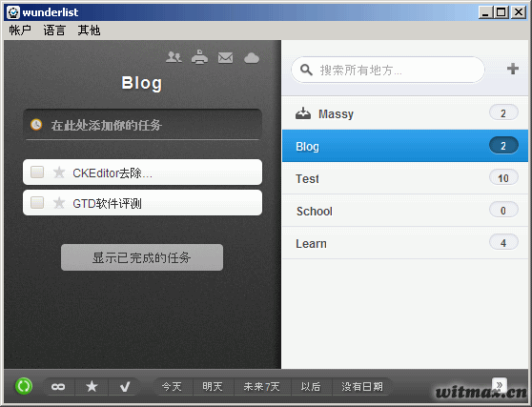
Task: Click the green sync icon
Action: tap(24, 386)
